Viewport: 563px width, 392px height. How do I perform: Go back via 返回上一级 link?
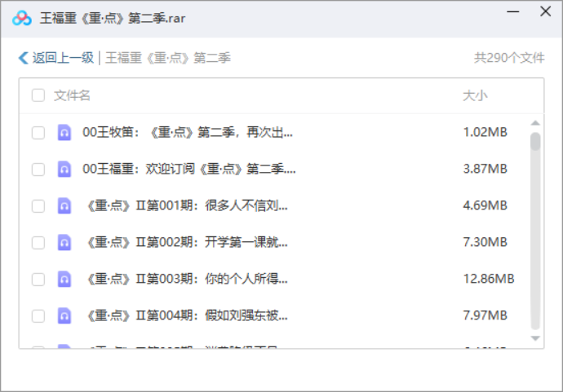pos(63,58)
